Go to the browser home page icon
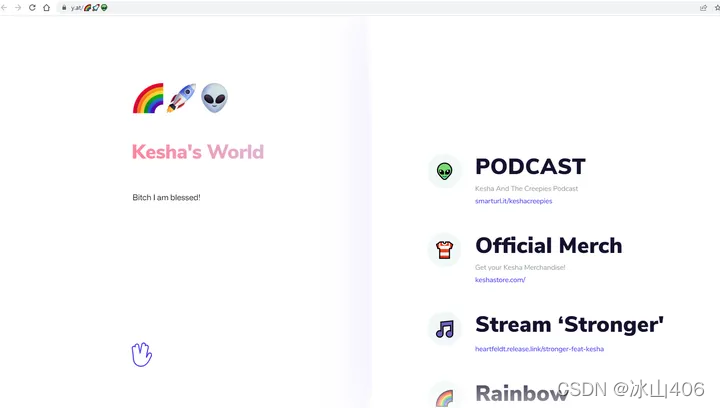The width and height of the screenshot is (720, 408). point(46,8)
